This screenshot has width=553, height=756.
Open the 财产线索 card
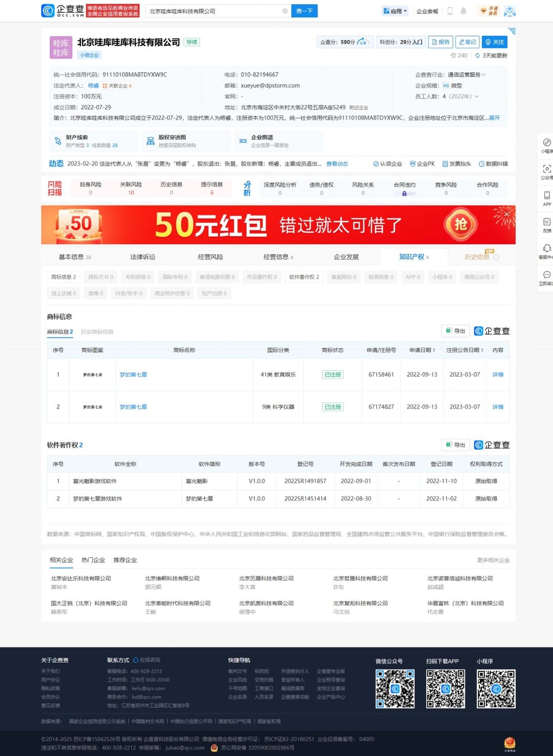94,141
